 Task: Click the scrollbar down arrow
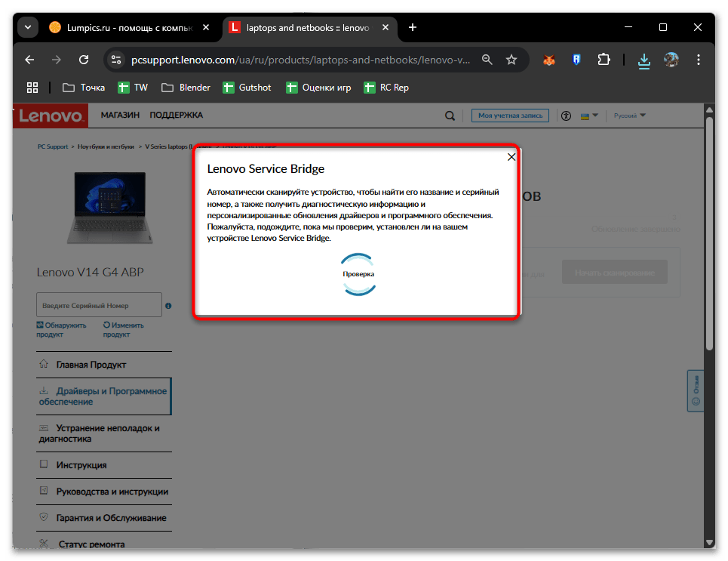coord(709,542)
